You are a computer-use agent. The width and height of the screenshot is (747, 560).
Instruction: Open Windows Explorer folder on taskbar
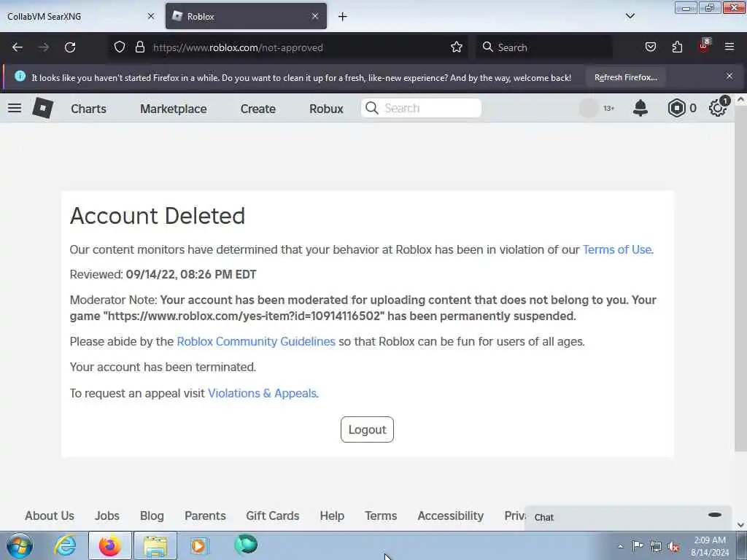155,545
